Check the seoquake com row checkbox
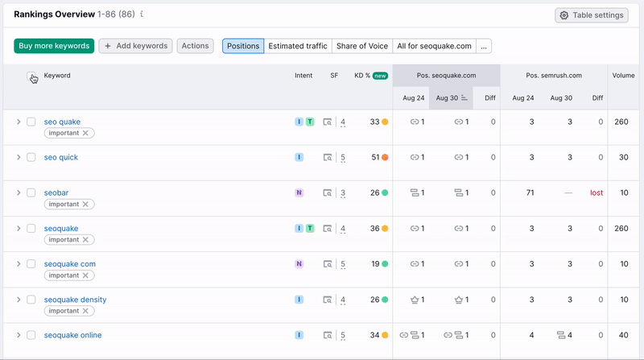 tap(31, 264)
